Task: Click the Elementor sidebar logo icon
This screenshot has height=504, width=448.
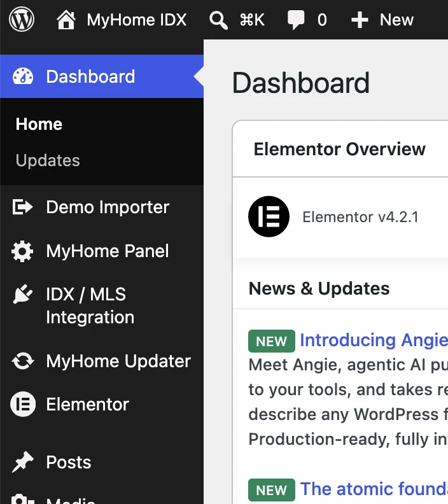Action: coord(23,404)
